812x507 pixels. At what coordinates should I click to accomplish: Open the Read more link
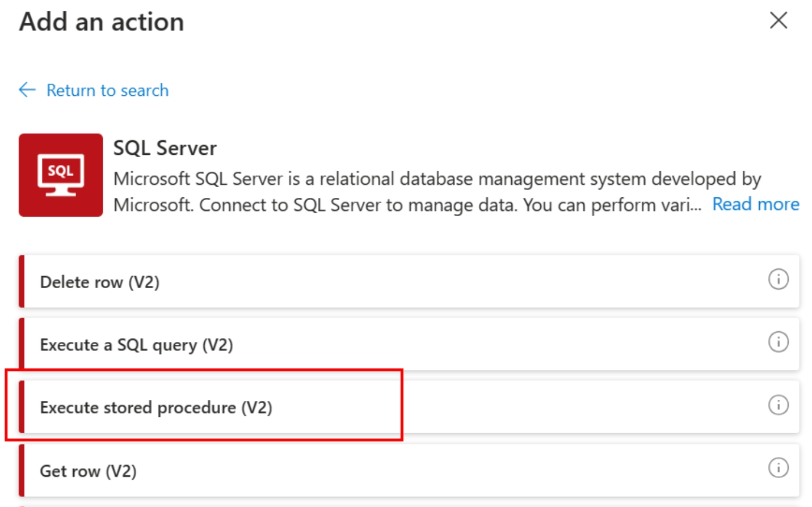pos(755,204)
